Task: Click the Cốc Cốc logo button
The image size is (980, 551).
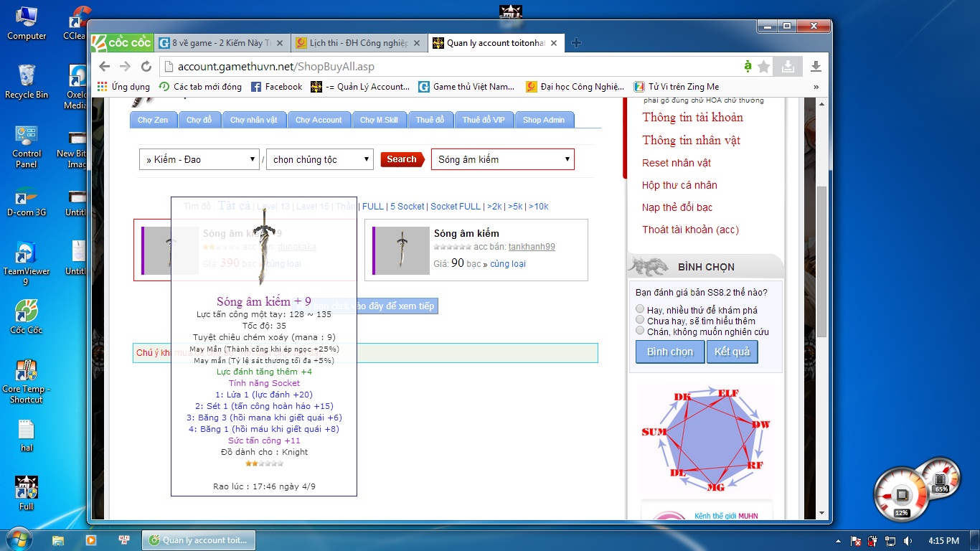Action: 121,43
